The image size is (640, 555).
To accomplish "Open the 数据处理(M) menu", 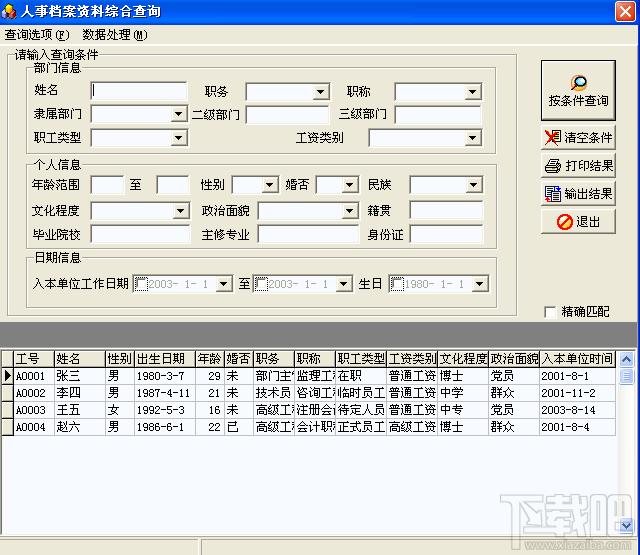I will pyautogui.click(x=115, y=35).
